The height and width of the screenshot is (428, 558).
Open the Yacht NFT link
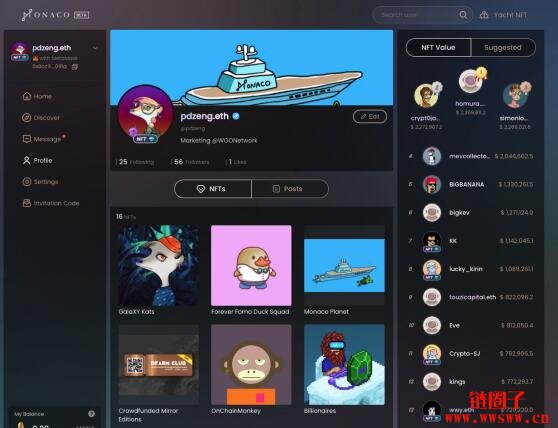pos(510,15)
